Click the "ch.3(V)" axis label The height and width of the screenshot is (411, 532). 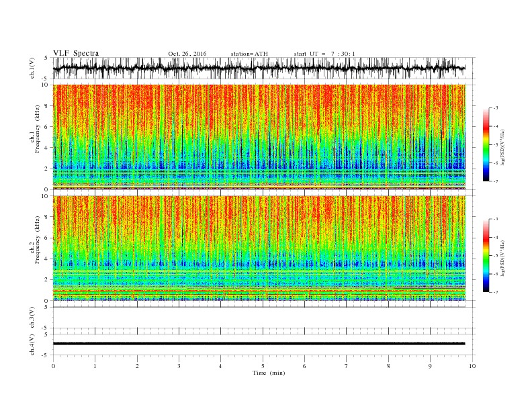point(32,318)
